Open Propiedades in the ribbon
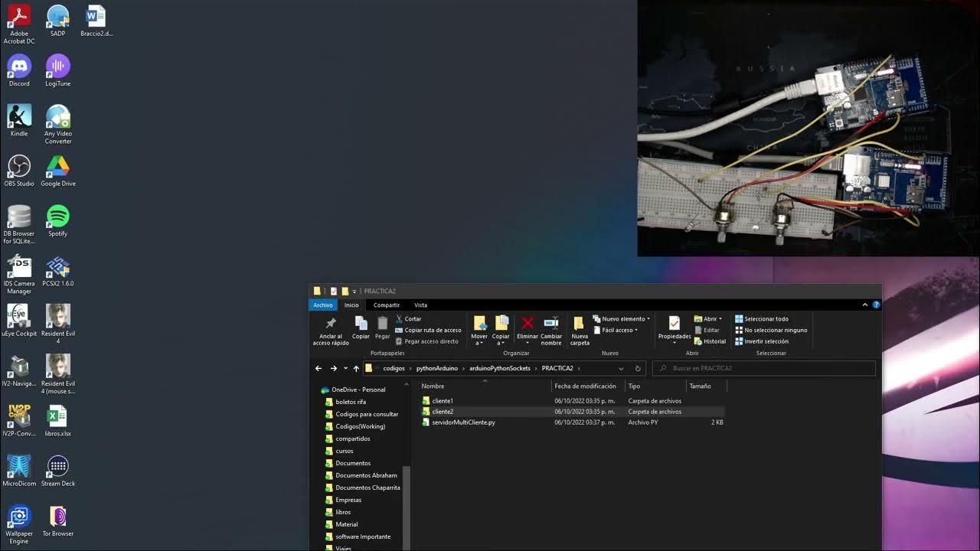This screenshot has width=980, height=551. (x=675, y=330)
